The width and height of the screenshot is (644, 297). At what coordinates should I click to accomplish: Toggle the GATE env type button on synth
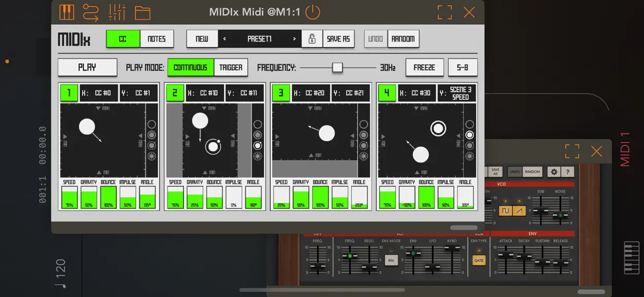479,260
